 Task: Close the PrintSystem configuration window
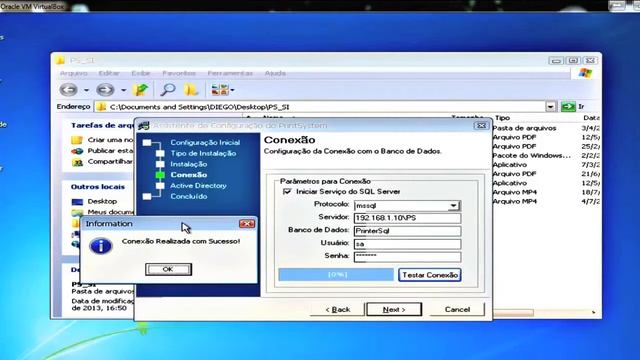coord(481,125)
